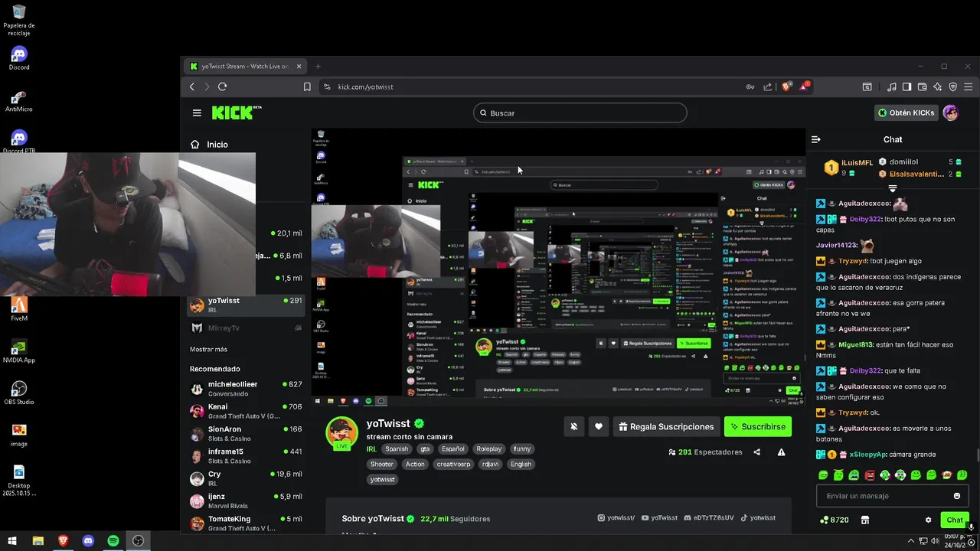Open browser main hamburger menu

(969, 86)
